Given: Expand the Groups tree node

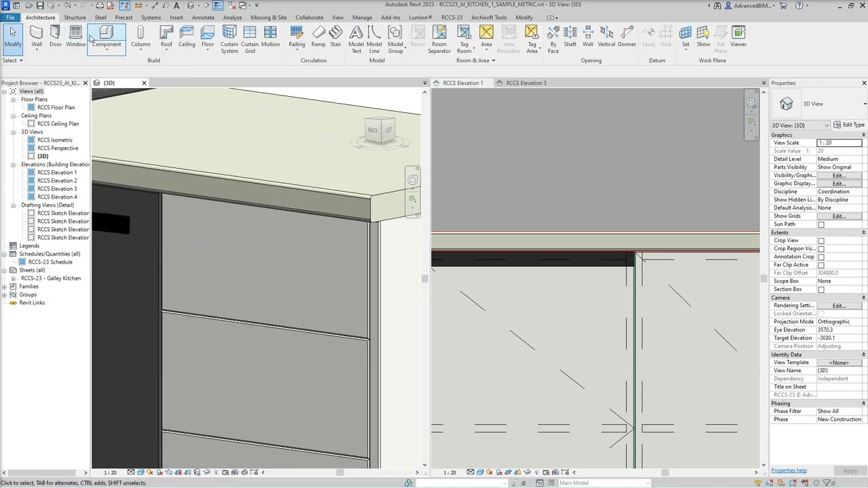Looking at the screenshot, I should pyautogui.click(x=4, y=295).
